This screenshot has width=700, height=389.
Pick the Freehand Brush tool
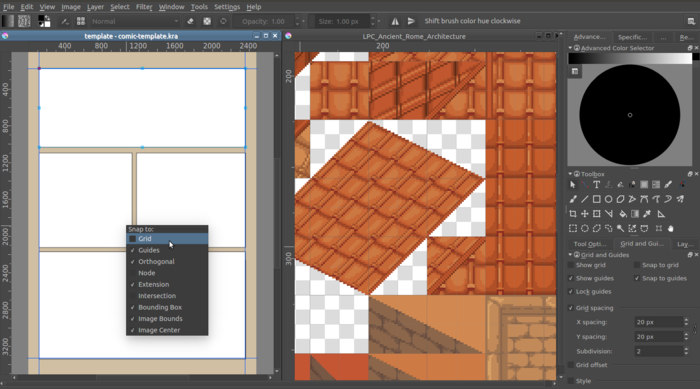[x=573, y=199]
